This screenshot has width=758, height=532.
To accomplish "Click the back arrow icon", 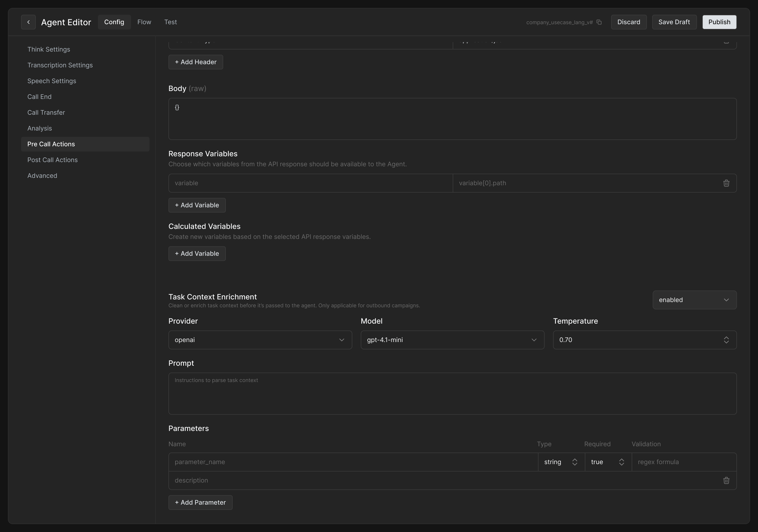I will click(x=28, y=22).
